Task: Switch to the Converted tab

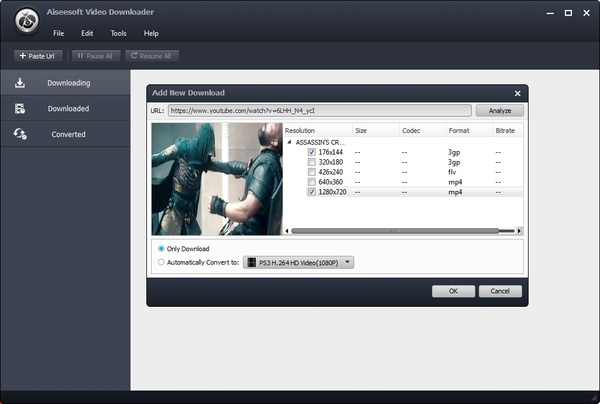Action: tap(65, 134)
